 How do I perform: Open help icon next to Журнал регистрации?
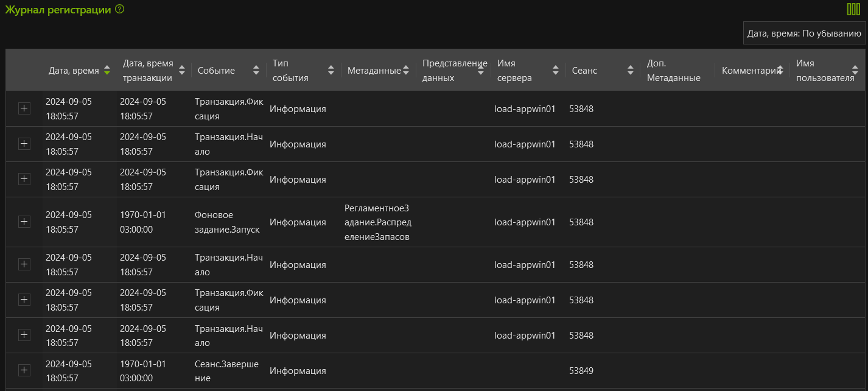[x=119, y=9]
